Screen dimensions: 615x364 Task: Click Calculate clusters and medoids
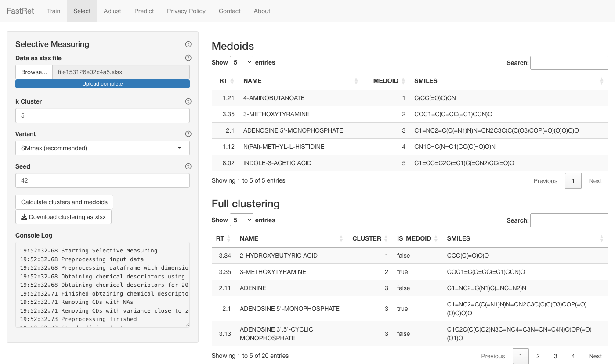pos(64,202)
